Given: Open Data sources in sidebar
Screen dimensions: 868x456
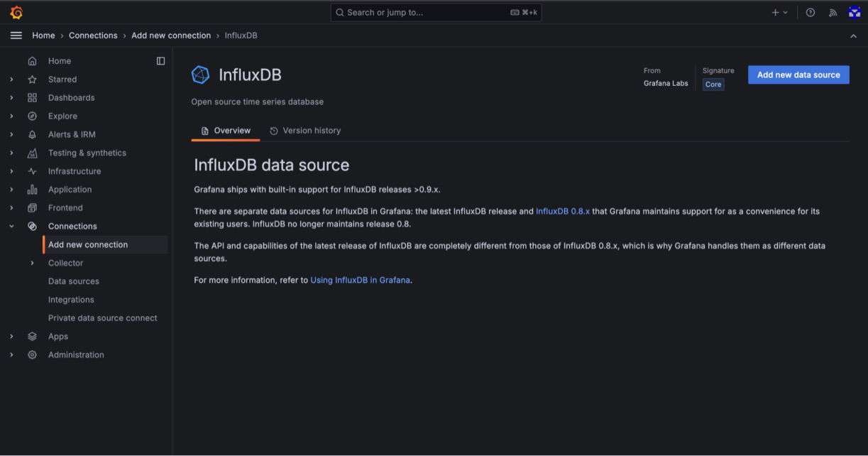Looking at the screenshot, I should coord(74,281).
